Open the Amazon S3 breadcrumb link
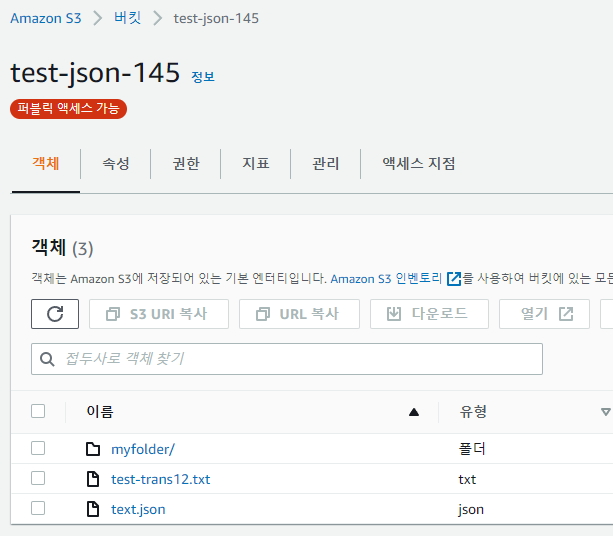The image size is (613, 536). coord(46,18)
